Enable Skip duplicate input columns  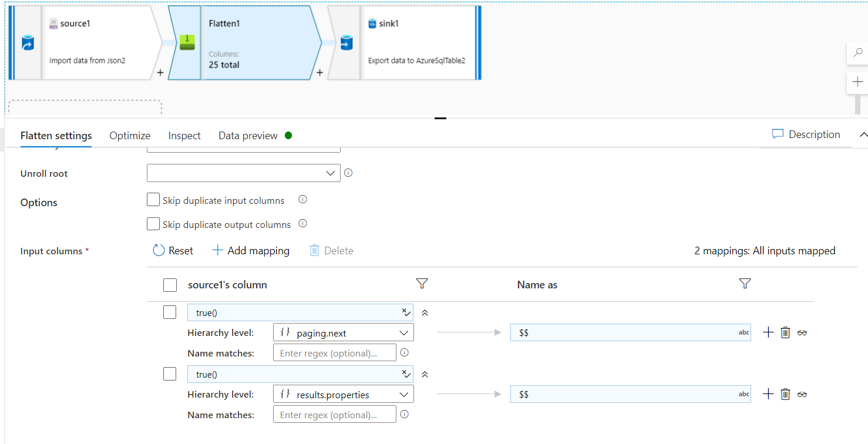coord(153,199)
